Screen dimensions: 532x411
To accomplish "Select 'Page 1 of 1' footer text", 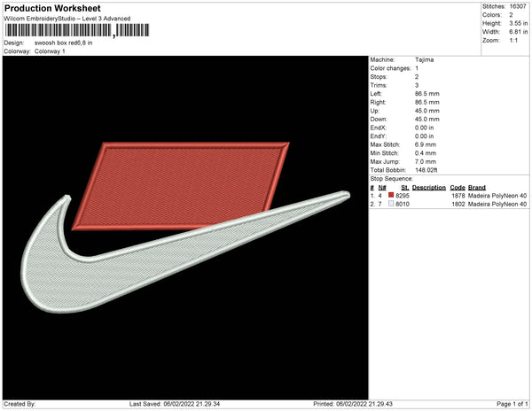I will [512, 404].
